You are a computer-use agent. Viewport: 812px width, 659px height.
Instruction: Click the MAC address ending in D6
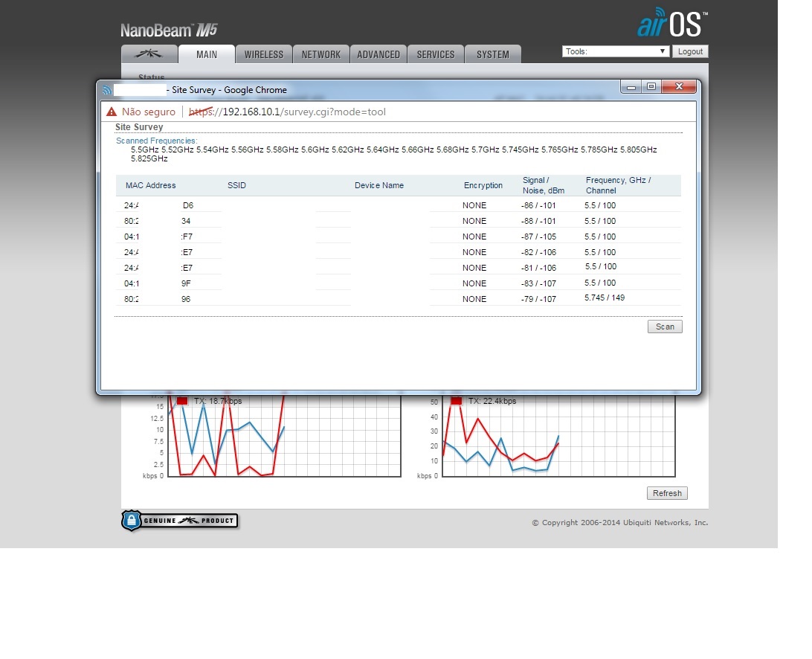(x=158, y=206)
